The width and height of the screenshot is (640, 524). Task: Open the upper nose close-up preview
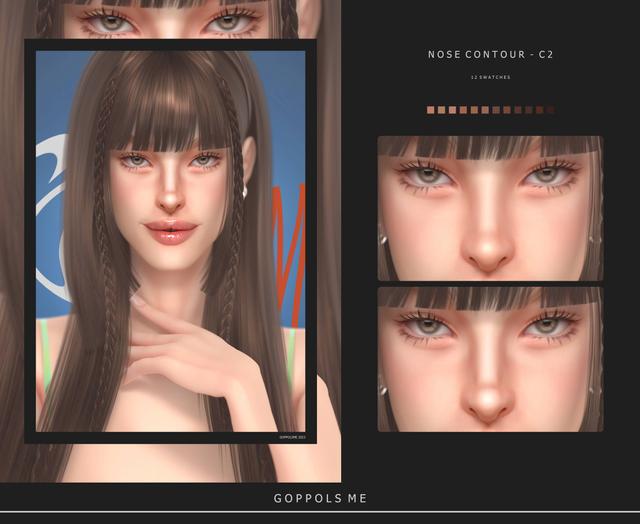[490, 209]
